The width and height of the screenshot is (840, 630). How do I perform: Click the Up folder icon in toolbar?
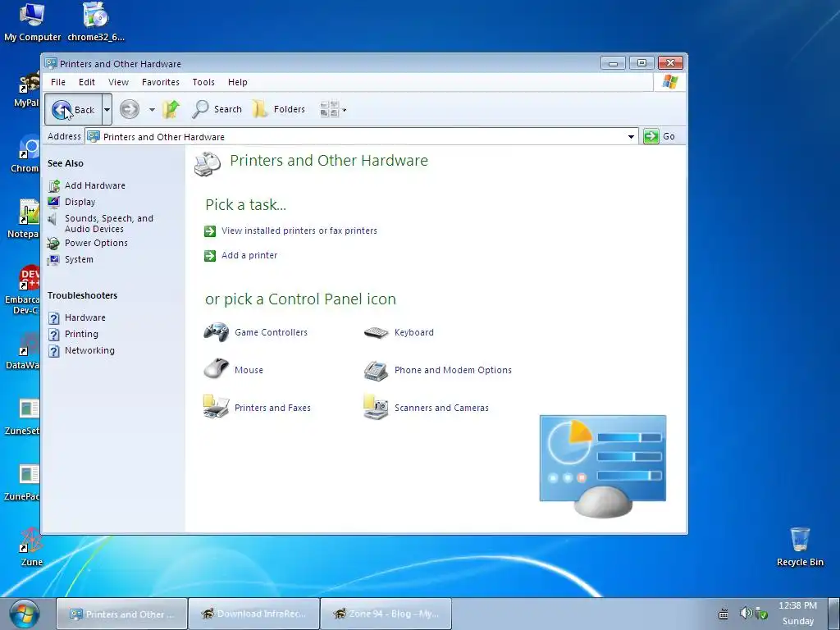(x=171, y=109)
